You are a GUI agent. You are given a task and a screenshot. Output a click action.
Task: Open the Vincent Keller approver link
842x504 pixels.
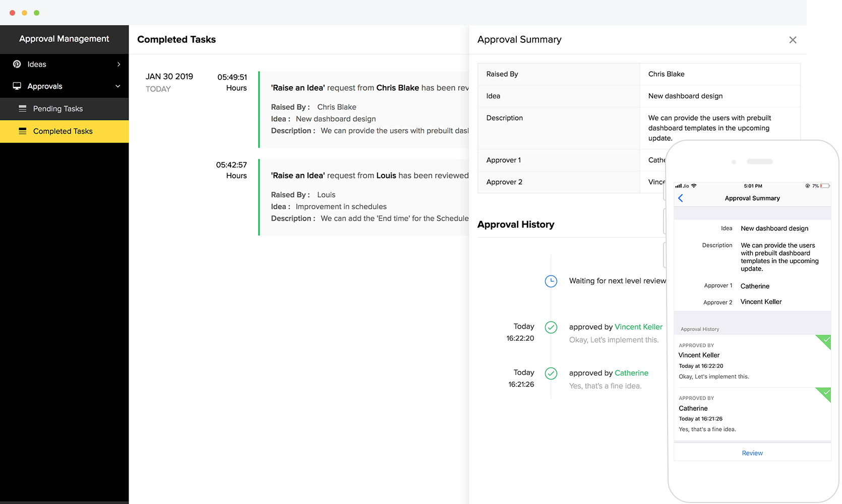click(x=638, y=327)
